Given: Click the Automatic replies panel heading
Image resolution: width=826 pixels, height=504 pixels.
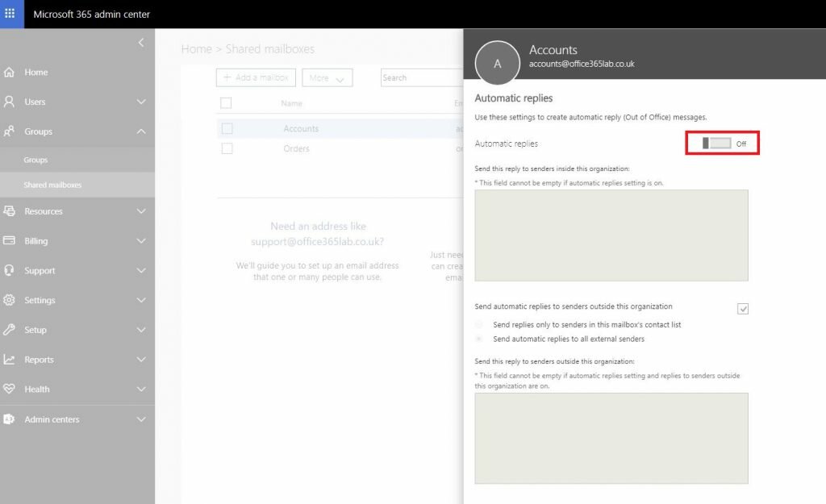Looking at the screenshot, I should tap(514, 98).
